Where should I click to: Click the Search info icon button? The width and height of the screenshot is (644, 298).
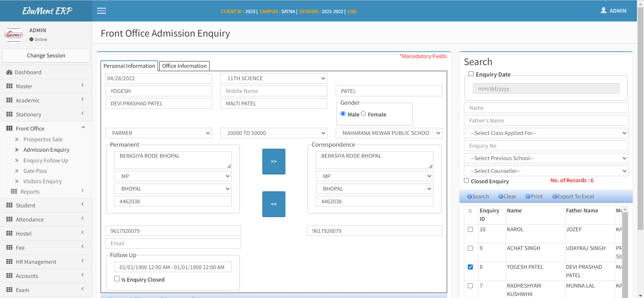coord(469,197)
